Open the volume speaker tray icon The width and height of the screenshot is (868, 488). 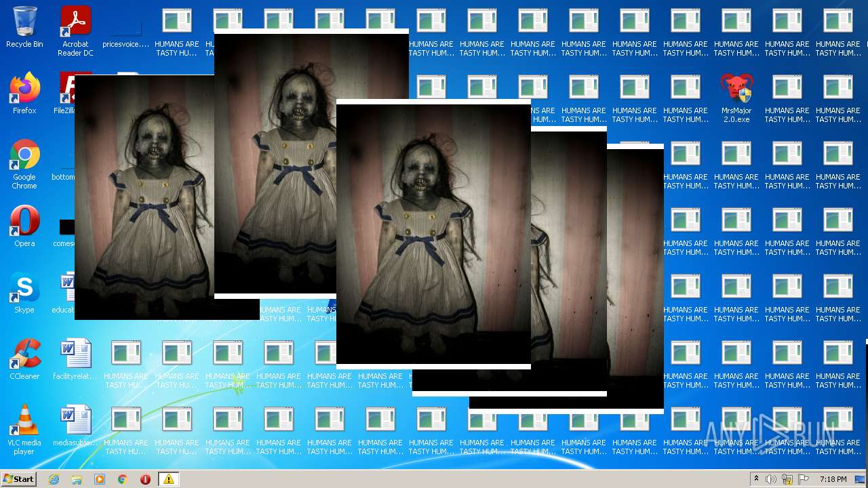pyautogui.click(x=771, y=479)
